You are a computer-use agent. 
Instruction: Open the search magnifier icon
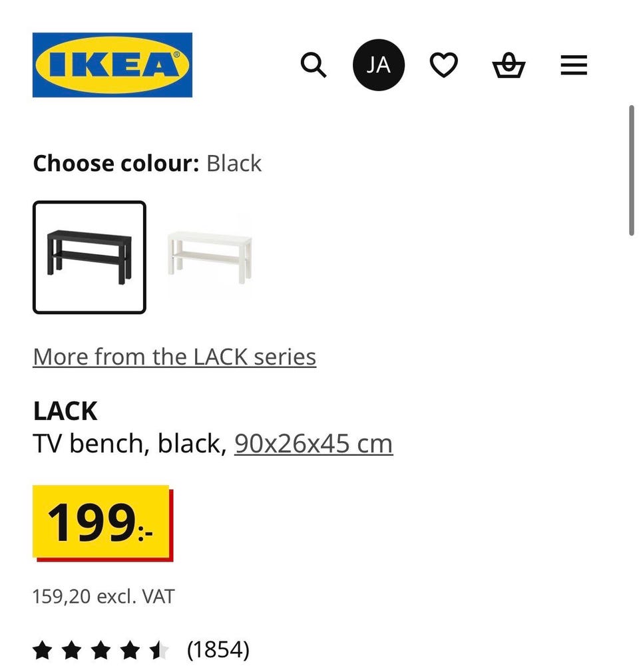(313, 65)
